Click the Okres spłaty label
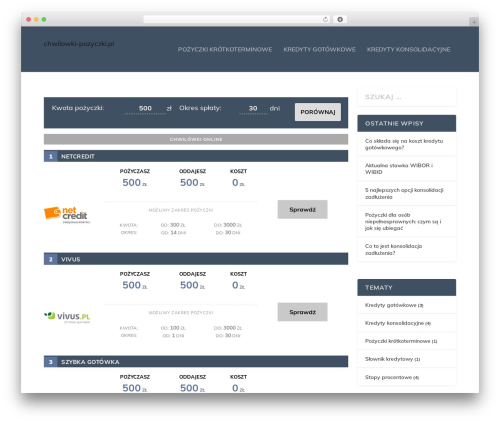This screenshot has width=500, height=423. click(x=200, y=108)
